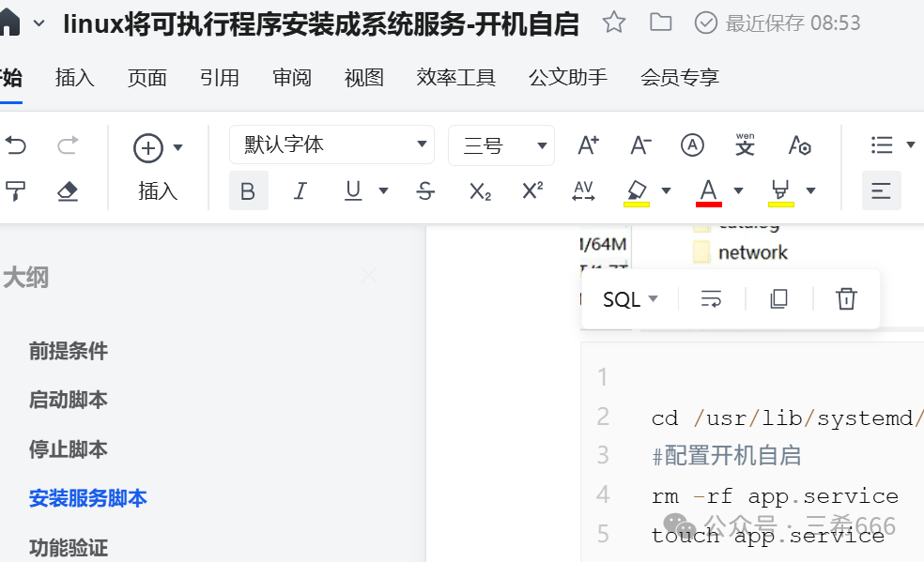Star this document as favorite

[x=614, y=23]
